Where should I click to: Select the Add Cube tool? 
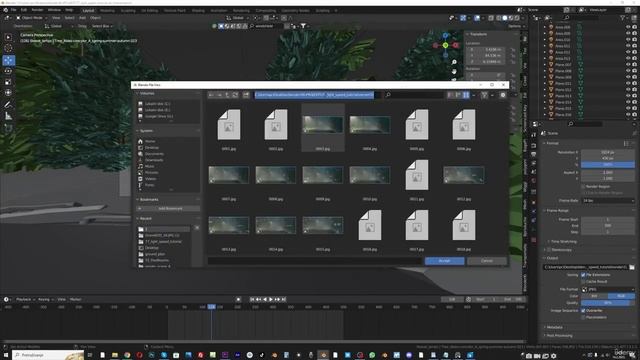tap(8, 128)
